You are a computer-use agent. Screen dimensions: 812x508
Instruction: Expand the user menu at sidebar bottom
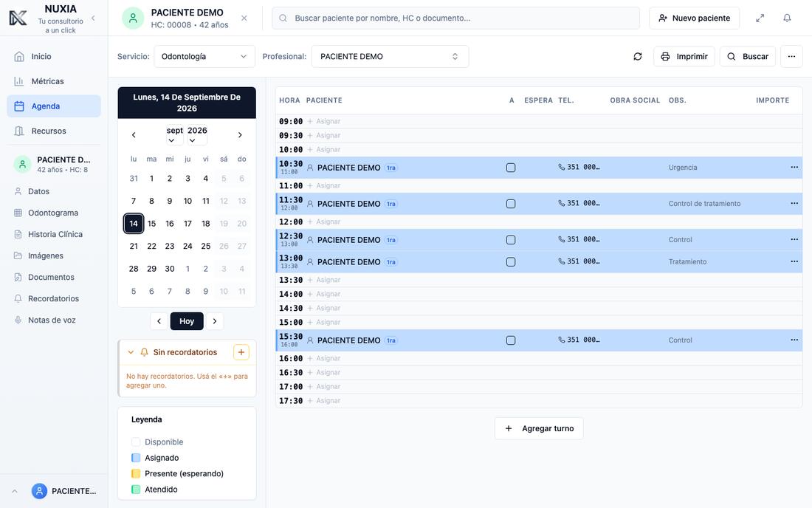(x=15, y=491)
